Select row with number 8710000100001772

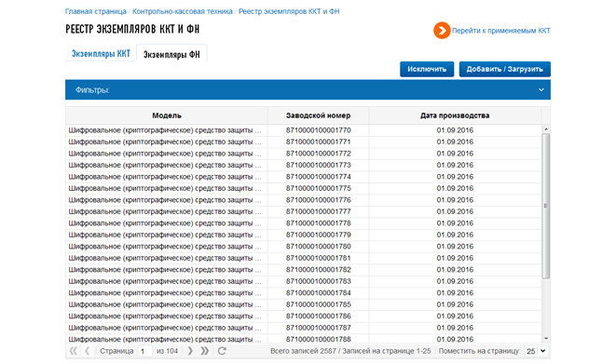point(303,154)
